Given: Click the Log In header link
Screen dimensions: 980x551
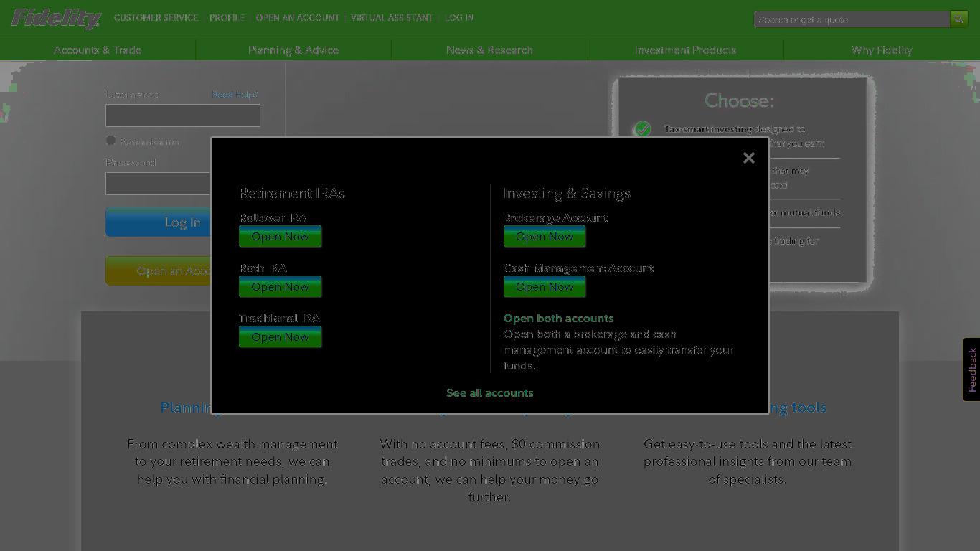Looking at the screenshot, I should [459, 18].
